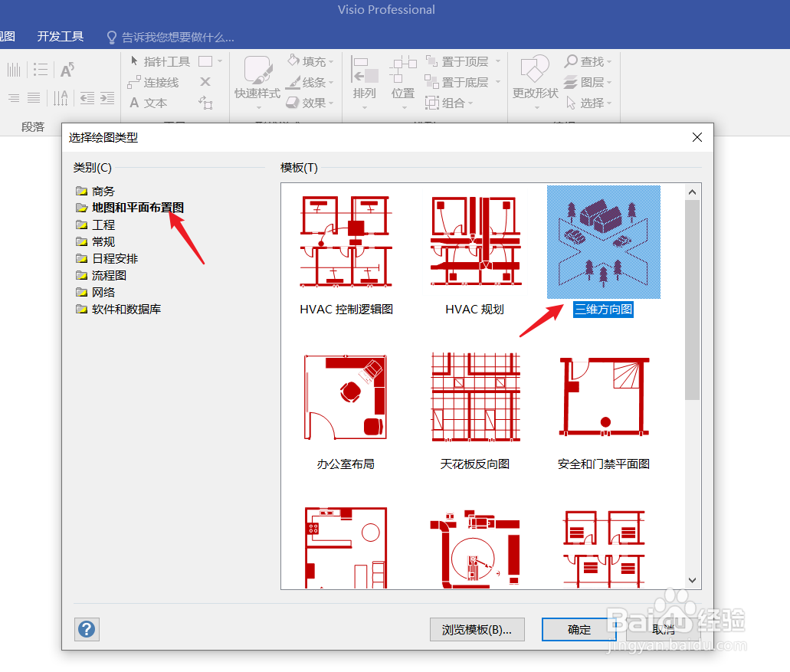Image resolution: width=790 pixels, height=672 pixels.
Task: Select the 软件和数据库 category folder
Action: [x=119, y=309]
